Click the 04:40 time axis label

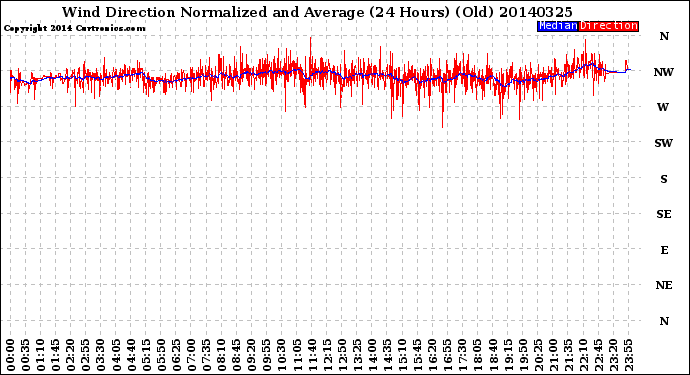(131, 355)
